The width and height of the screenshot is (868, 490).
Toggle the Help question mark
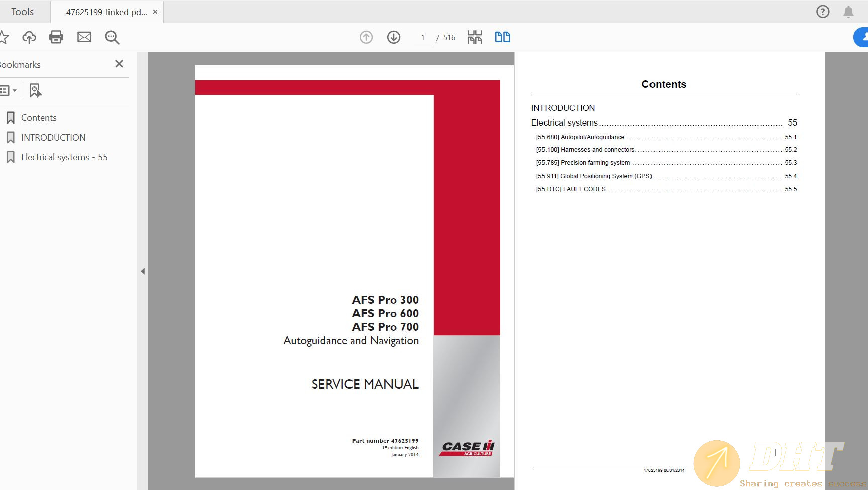click(822, 11)
